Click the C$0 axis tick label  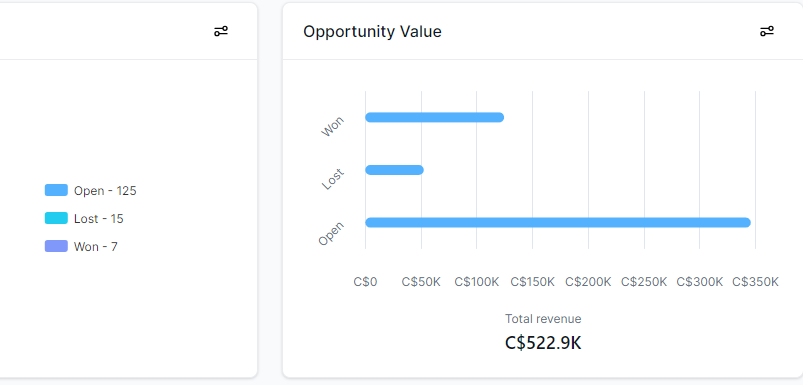pyautogui.click(x=365, y=282)
